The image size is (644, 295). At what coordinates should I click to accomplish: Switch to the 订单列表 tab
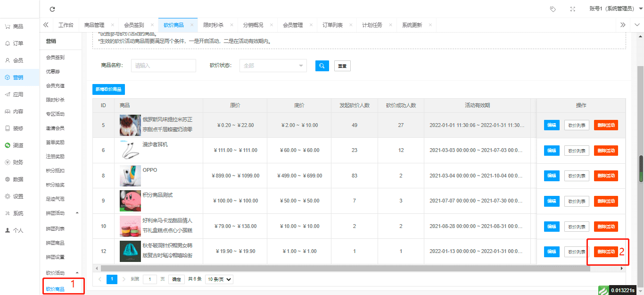[x=332, y=25]
